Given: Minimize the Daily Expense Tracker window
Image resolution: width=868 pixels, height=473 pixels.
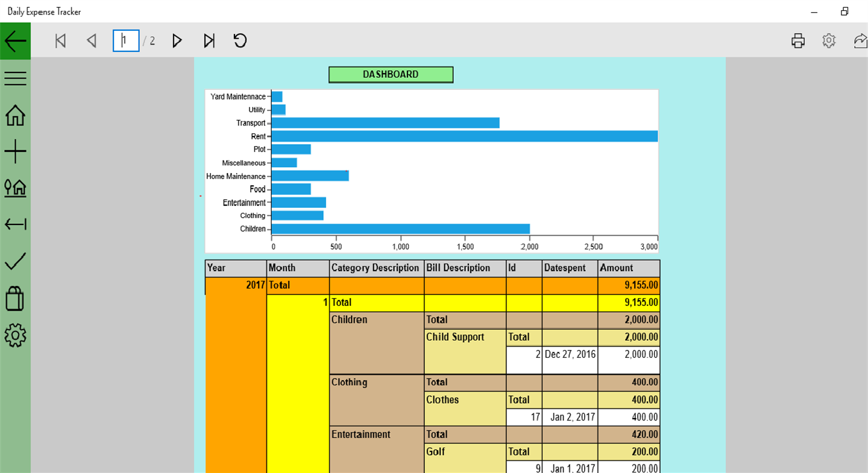Looking at the screenshot, I should pyautogui.click(x=814, y=11).
